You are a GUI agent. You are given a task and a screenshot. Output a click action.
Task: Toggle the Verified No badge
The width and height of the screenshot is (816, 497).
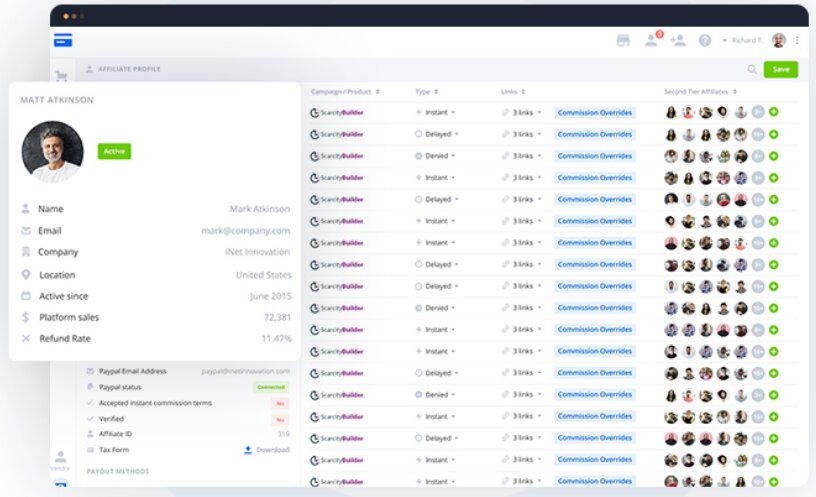pos(280,419)
